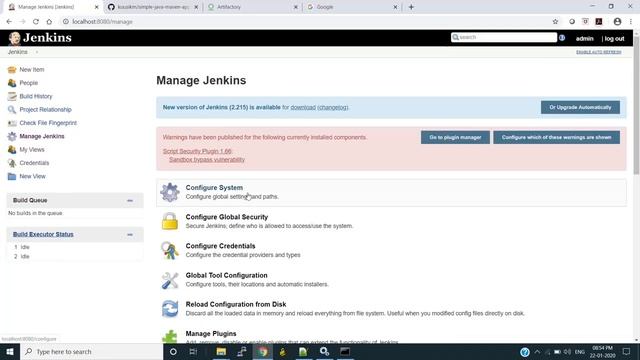
Task: Collapse the Build Queue panel
Action: point(130,200)
